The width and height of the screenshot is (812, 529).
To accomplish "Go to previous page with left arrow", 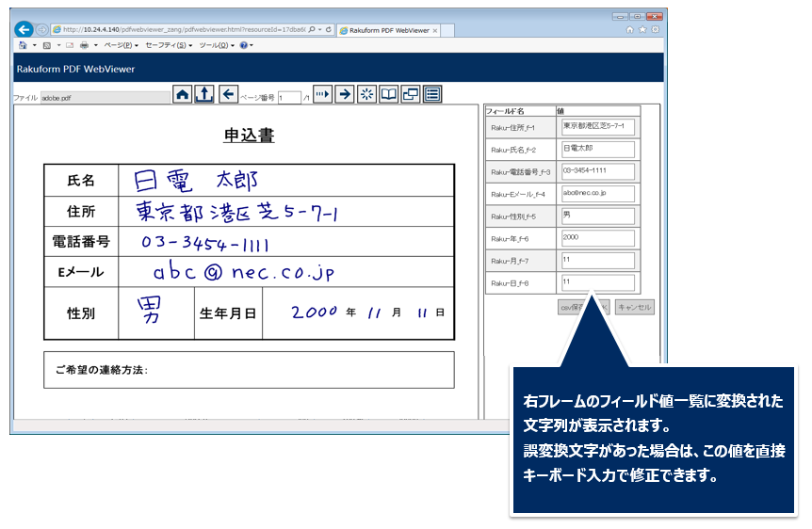I will point(228,94).
